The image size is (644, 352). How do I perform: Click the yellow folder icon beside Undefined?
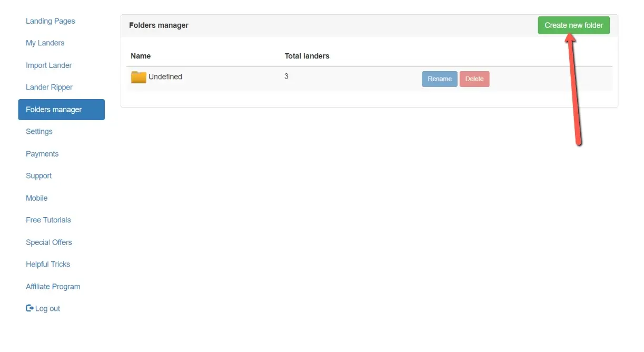138,77
